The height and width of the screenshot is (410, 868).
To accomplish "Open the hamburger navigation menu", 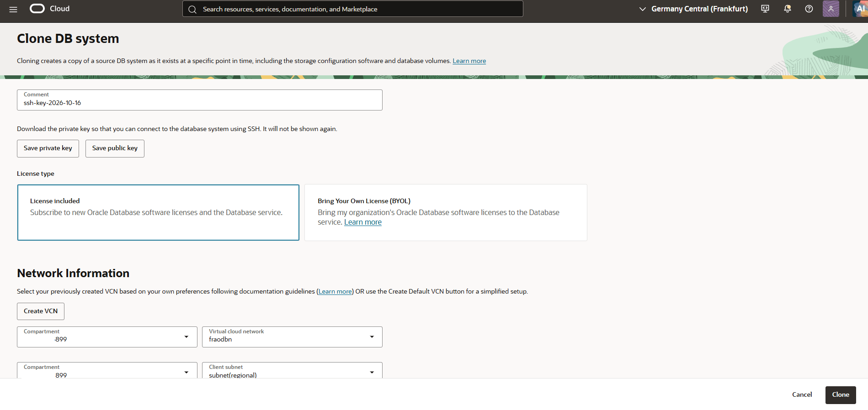I will 13,9.
